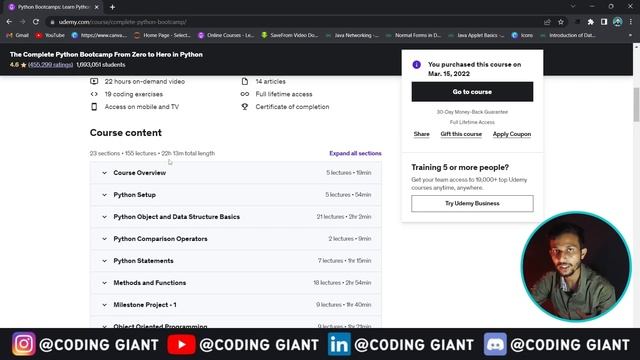640x360 pixels.
Task: Toggle the browser side panel icon
Action: coord(604,22)
